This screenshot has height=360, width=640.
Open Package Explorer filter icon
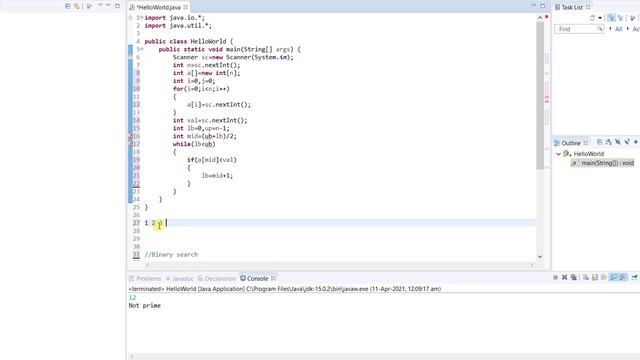point(89,6)
